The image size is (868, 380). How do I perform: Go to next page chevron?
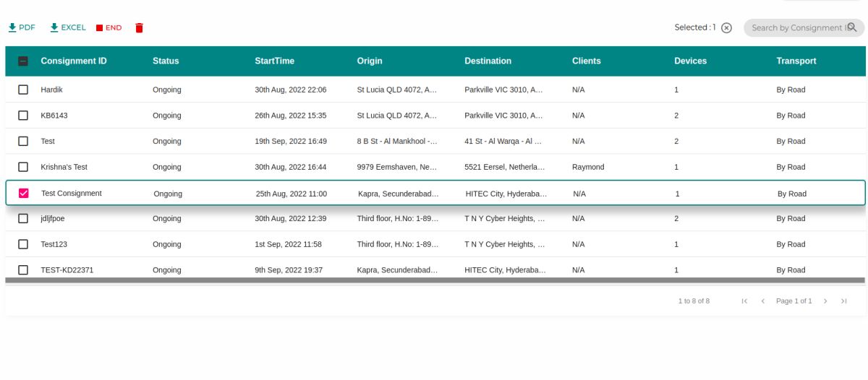coord(825,301)
